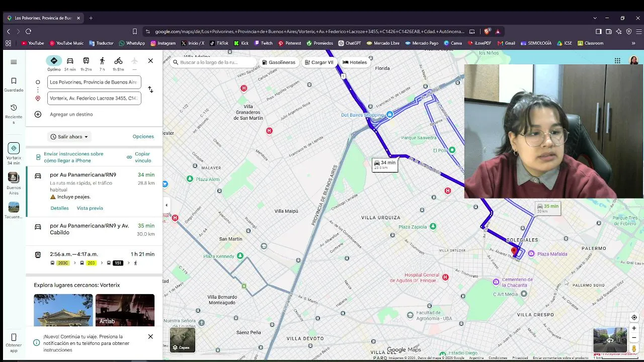Filter by Gasolineras along route

(x=278, y=62)
